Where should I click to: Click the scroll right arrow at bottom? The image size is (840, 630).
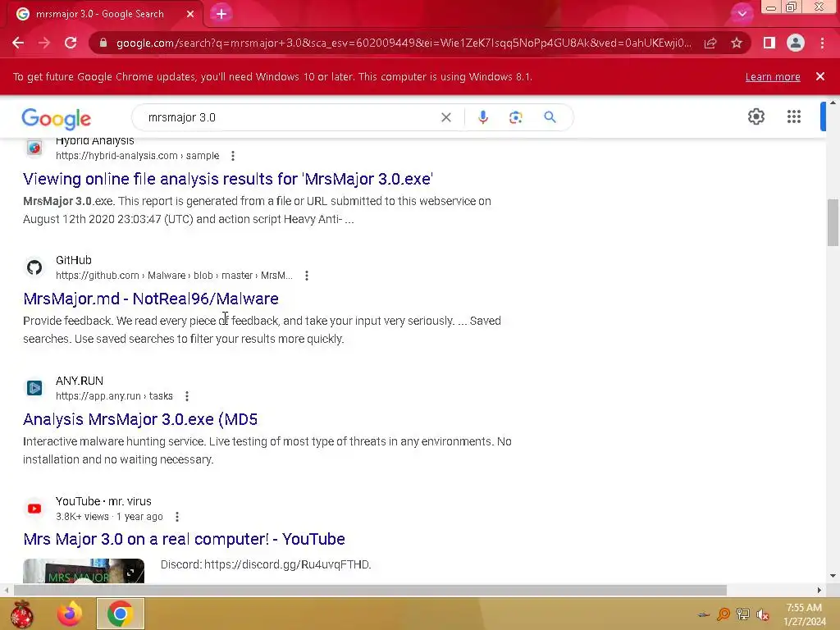(819, 591)
